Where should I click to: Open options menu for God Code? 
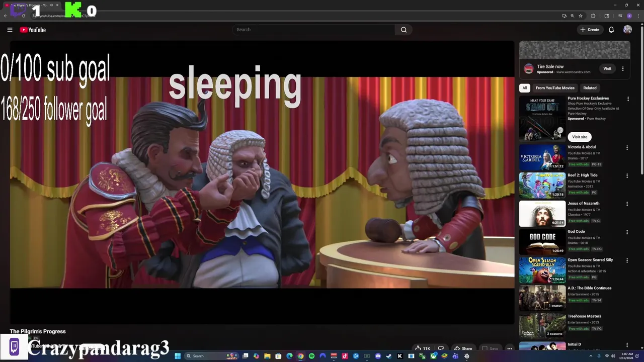[x=627, y=232]
